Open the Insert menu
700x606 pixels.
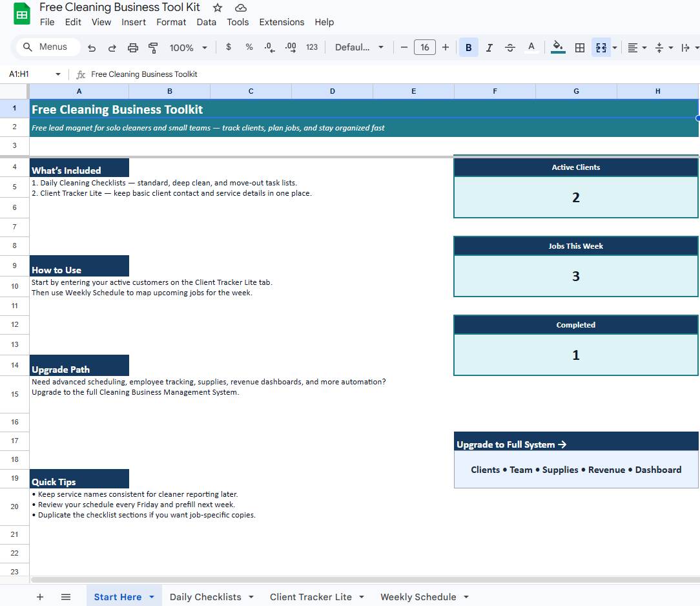(x=134, y=22)
